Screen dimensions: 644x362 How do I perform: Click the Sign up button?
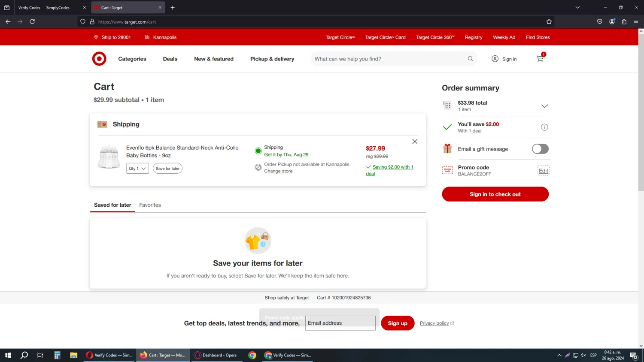[x=398, y=323]
